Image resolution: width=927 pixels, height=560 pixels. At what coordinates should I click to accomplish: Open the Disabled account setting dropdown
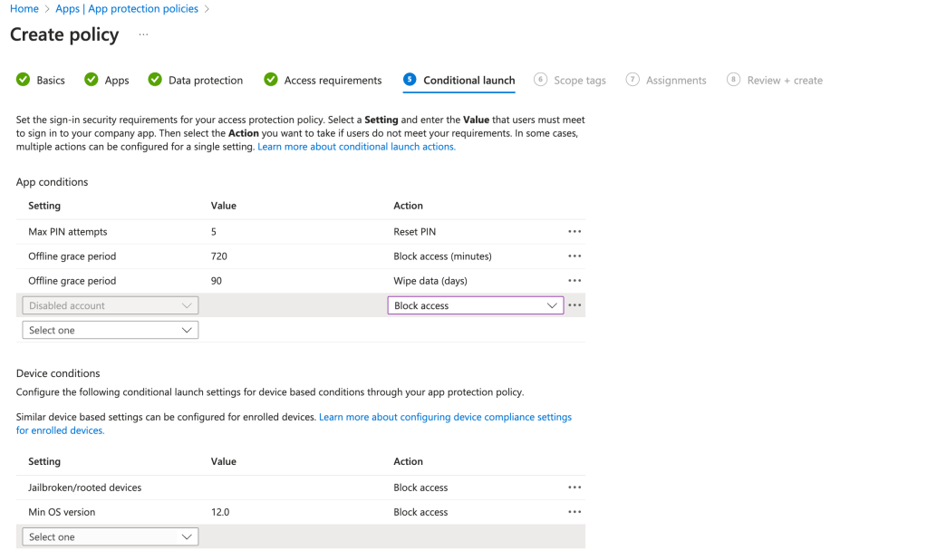point(111,306)
